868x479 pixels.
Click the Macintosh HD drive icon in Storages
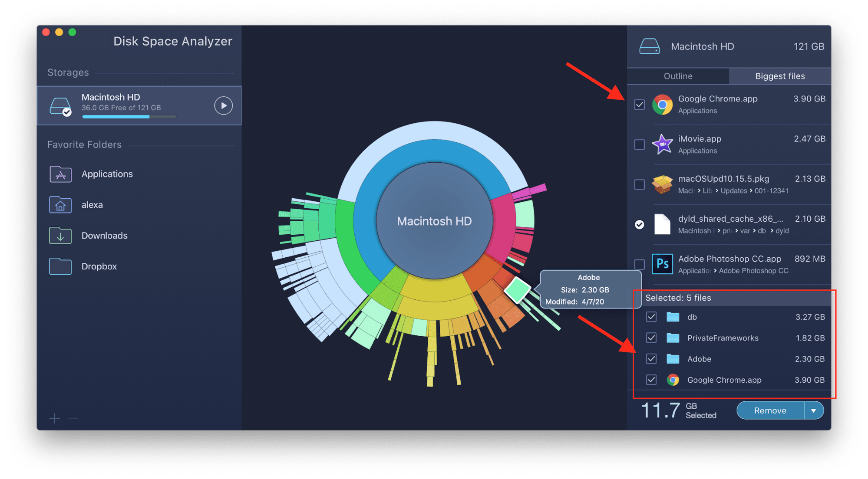point(60,106)
